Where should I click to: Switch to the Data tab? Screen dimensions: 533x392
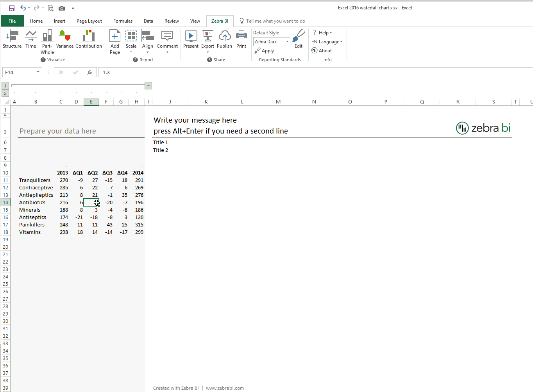pyautogui.click(x=148, y=21)
